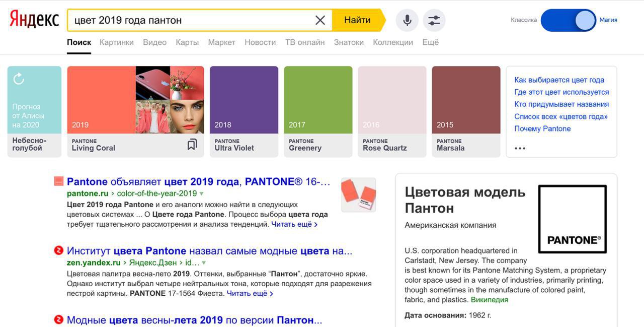
Task: Expand the Ещё tab menu
Action: click(431, 42)
